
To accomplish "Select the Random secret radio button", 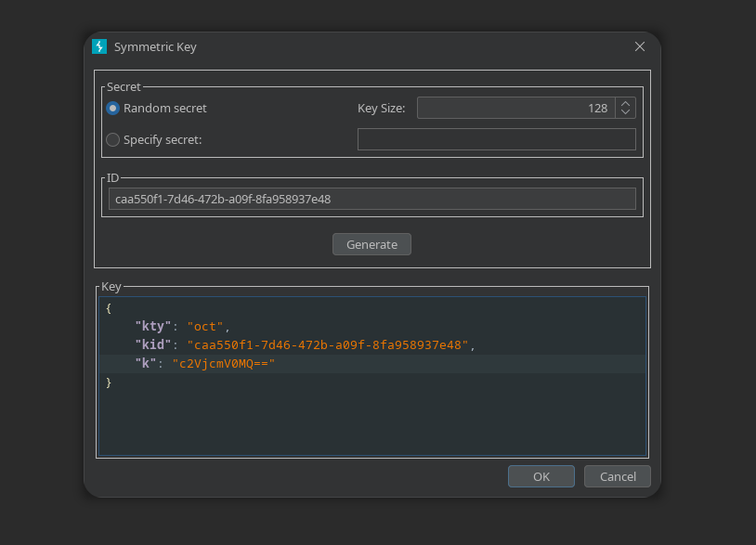I will pyautogui.click(x=113, y=109).
